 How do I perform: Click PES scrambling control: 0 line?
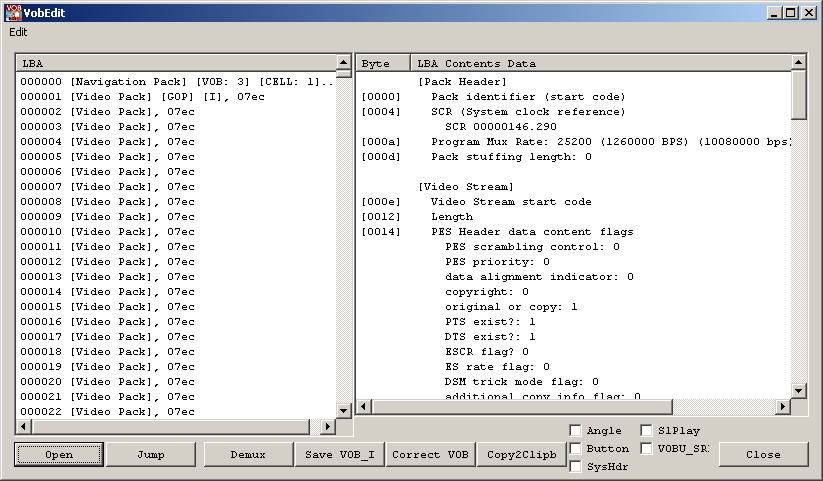(x=532, y=247)
